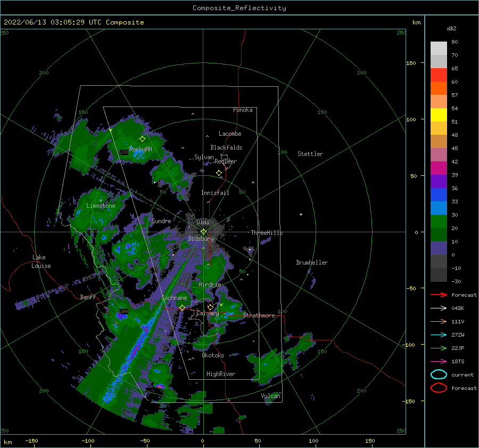Screen dimensions: 479x448
Task: Click the Lake Louise label
Action: click(41, 262)
